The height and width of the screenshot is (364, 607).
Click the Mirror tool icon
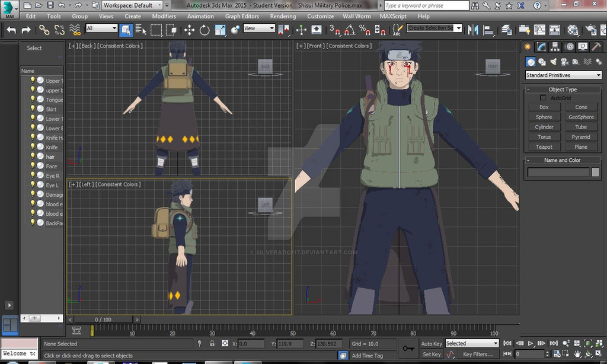pos(472,30)
